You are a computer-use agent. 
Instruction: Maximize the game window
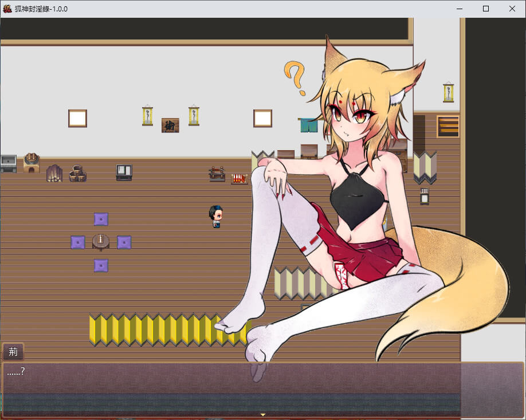coord(486,9)
